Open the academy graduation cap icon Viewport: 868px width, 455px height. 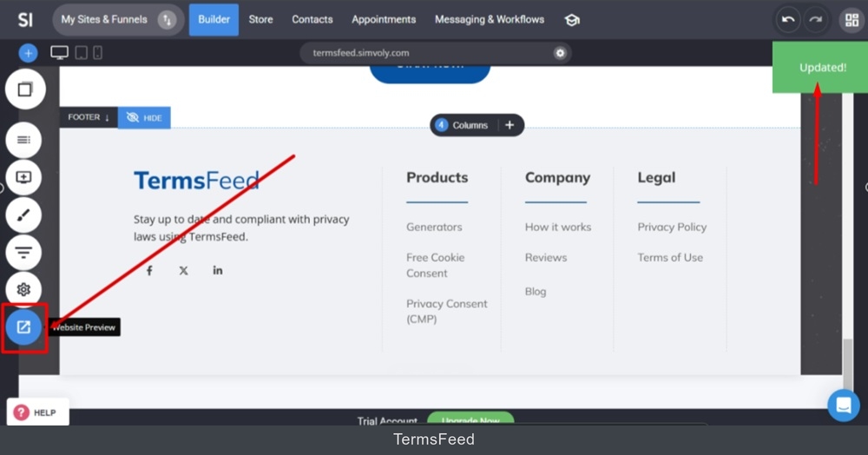coord(572,21)
